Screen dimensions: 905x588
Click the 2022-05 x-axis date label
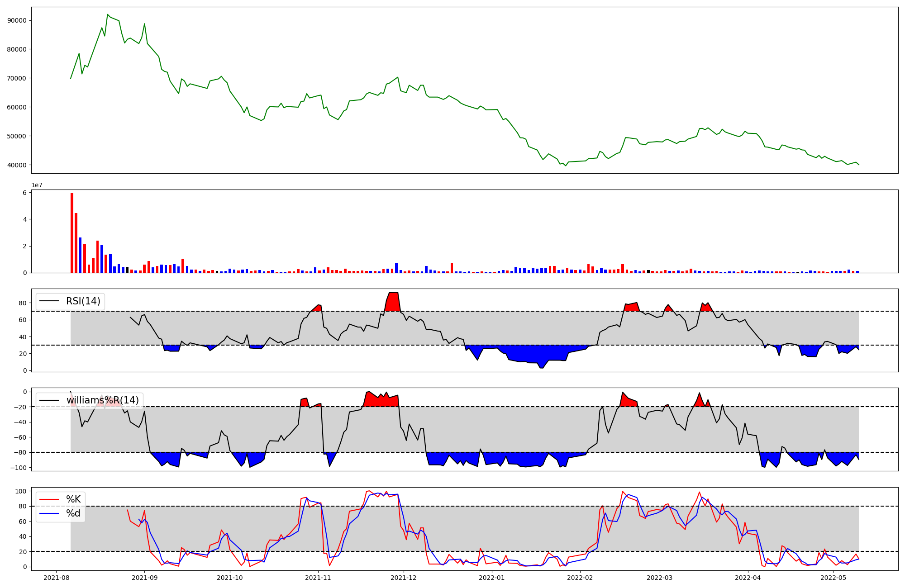click(833, 578)
